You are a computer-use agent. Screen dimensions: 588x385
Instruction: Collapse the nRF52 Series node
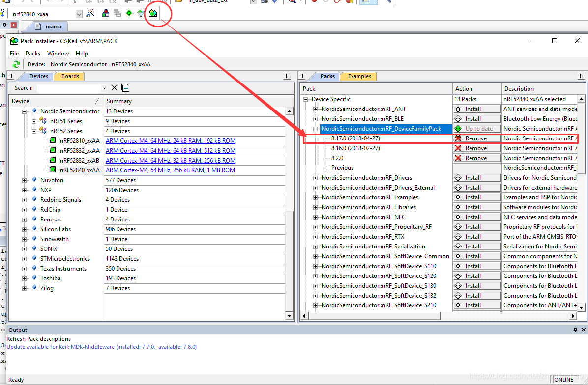(34, 131)
